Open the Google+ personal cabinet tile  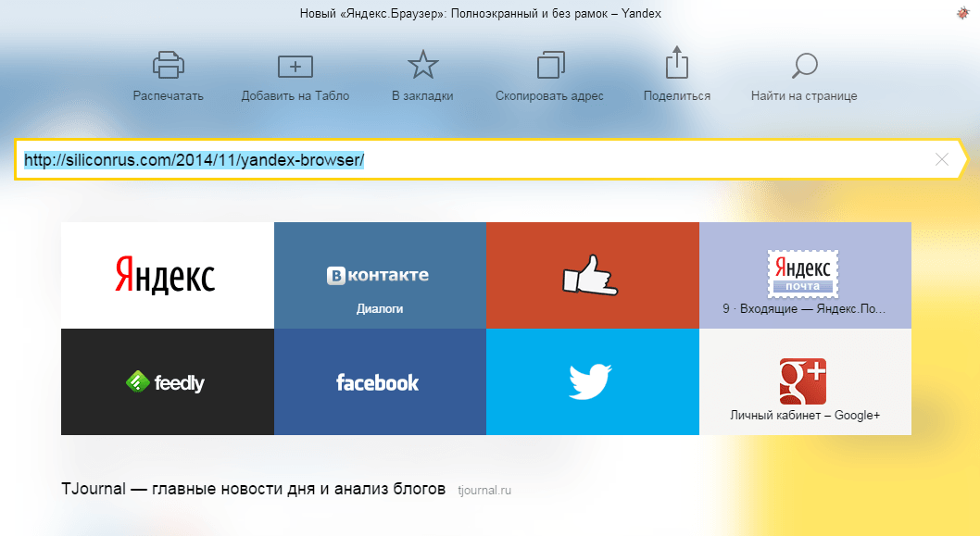click(x=805, y=381)
